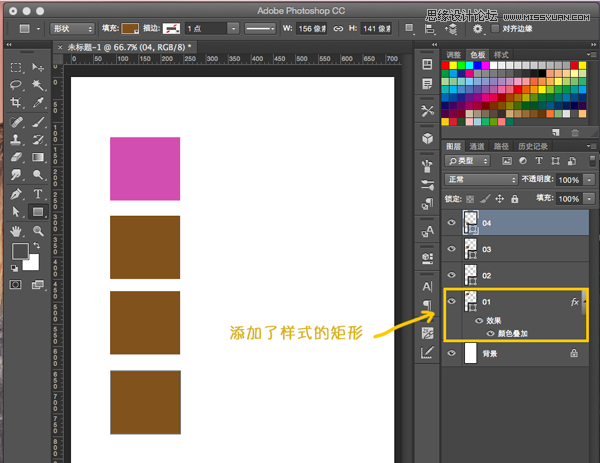Select the Hand tool
The width and height of the screenshot is (600, 463).
[16, 231]
